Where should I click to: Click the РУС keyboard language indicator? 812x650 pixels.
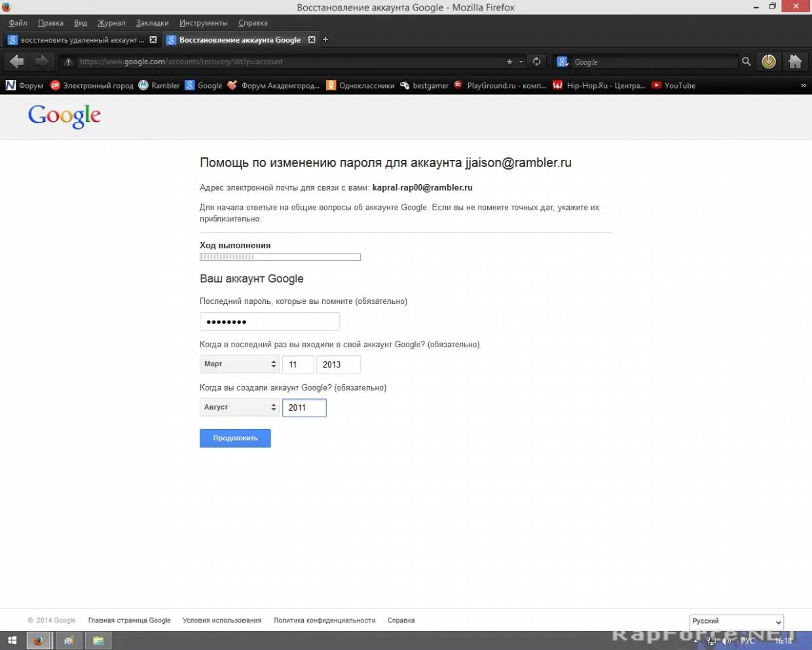[x=748, y=641]
